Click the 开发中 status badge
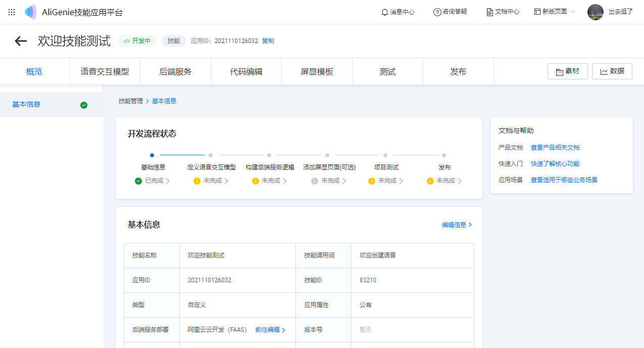644x348 pixels. (x=137, y=41)
